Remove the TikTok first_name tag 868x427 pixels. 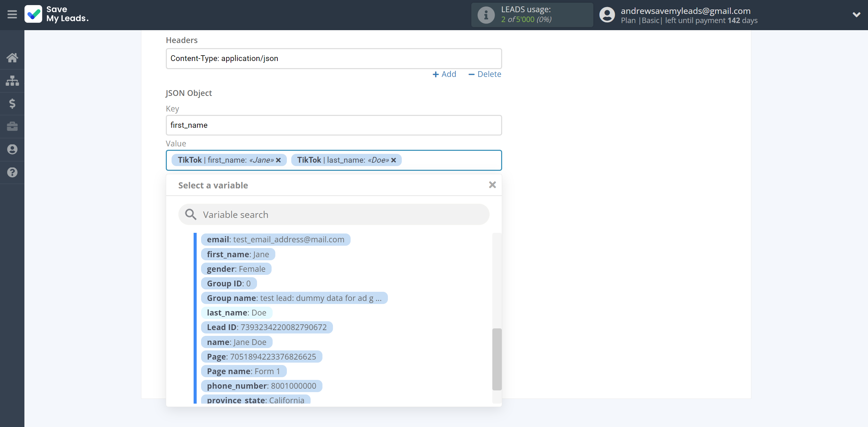pos(278,160)
